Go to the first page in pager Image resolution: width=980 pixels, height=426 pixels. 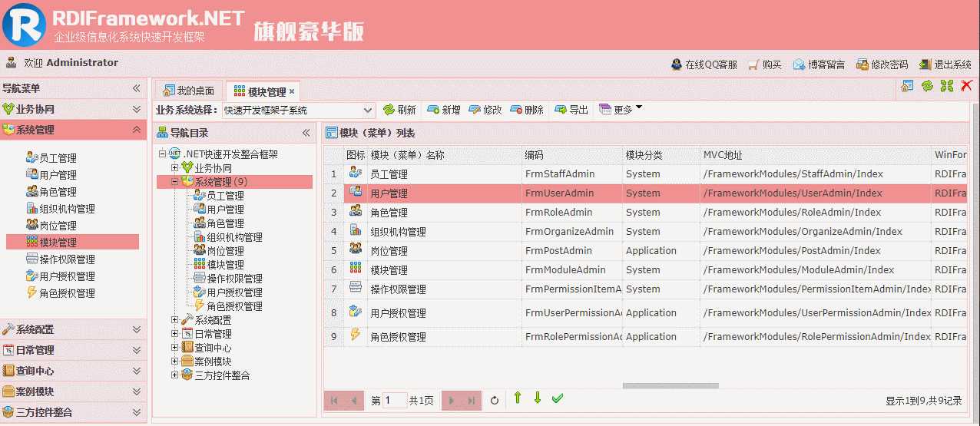click(x=335, y=400)
